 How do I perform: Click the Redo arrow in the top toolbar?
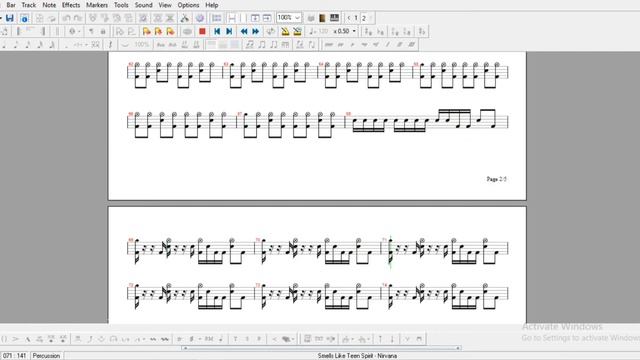[x=78, y=18]
